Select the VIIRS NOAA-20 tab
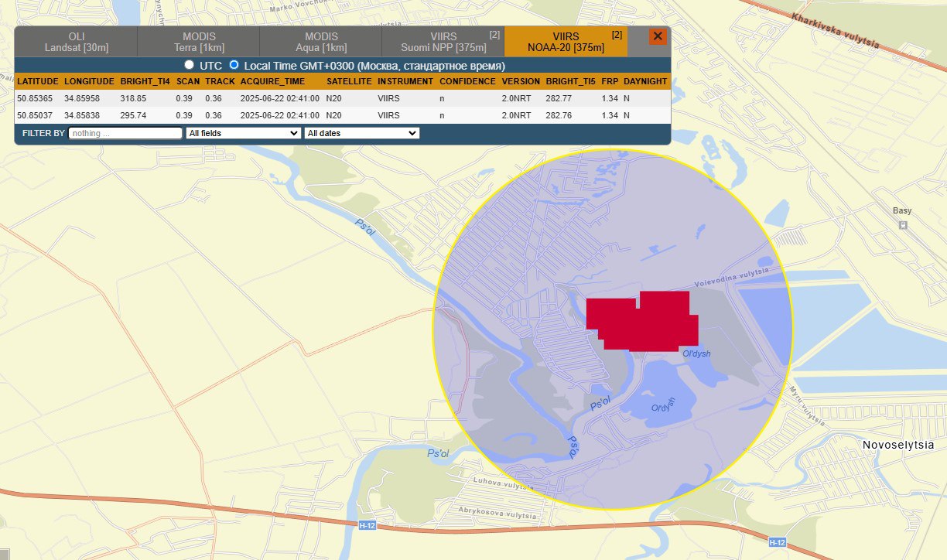 click(x=566, y=42)
